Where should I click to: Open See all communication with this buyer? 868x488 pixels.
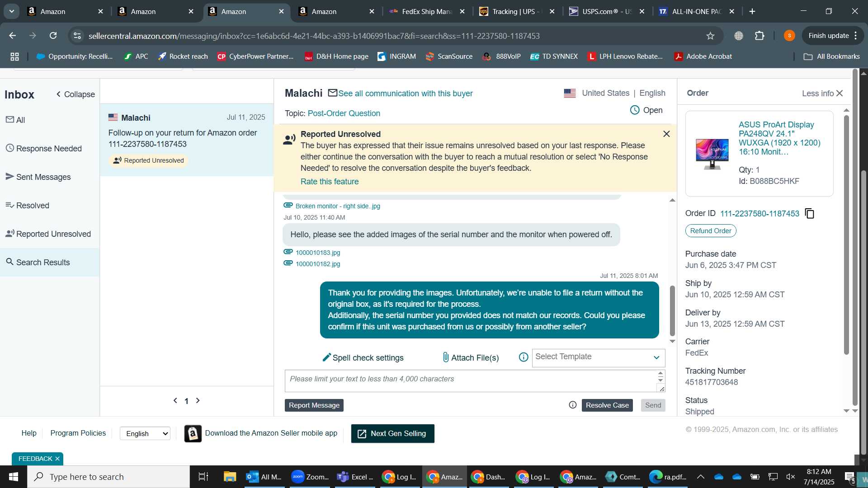coord(406,94)
